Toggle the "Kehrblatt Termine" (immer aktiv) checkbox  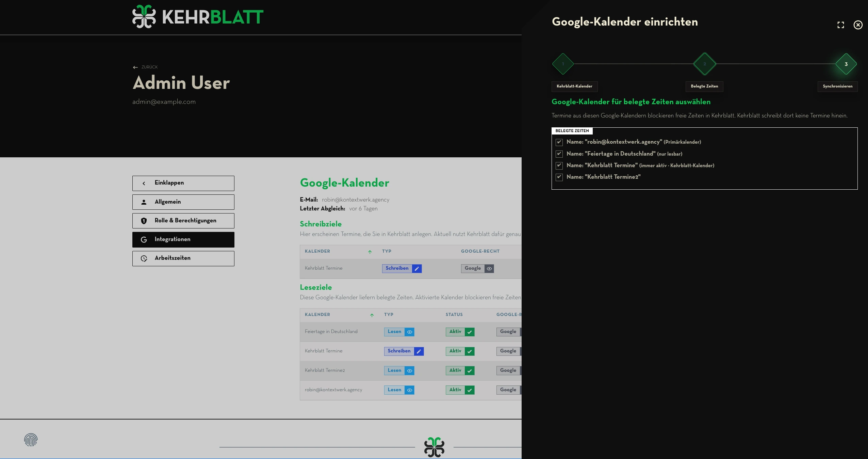[559, 165]
